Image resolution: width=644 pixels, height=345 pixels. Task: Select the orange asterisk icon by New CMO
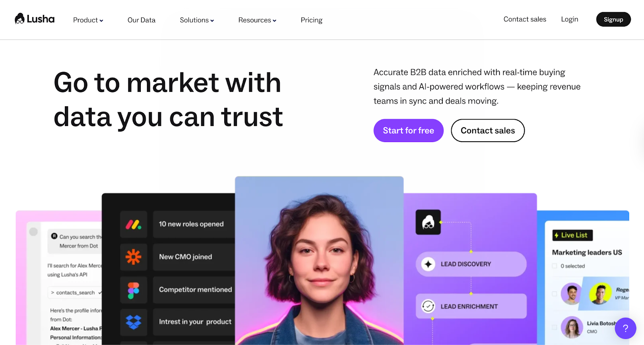tap(133, 257)
